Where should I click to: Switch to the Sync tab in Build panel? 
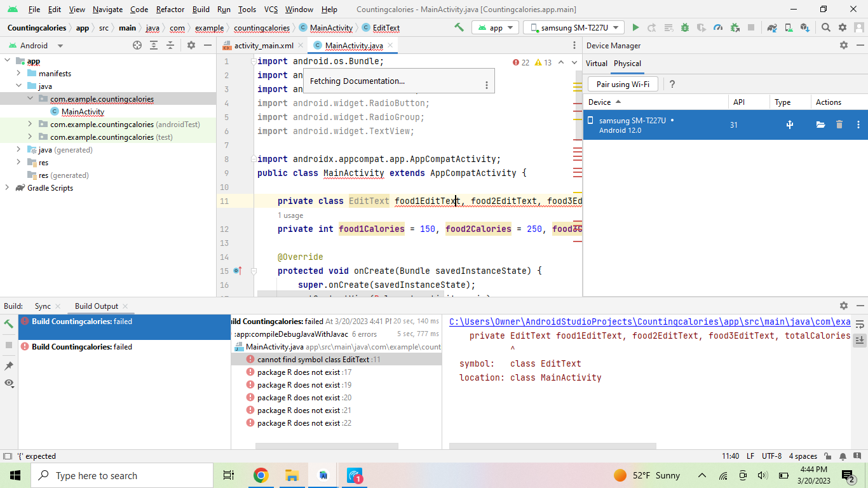pyautogui.click(x=43, y=306)
